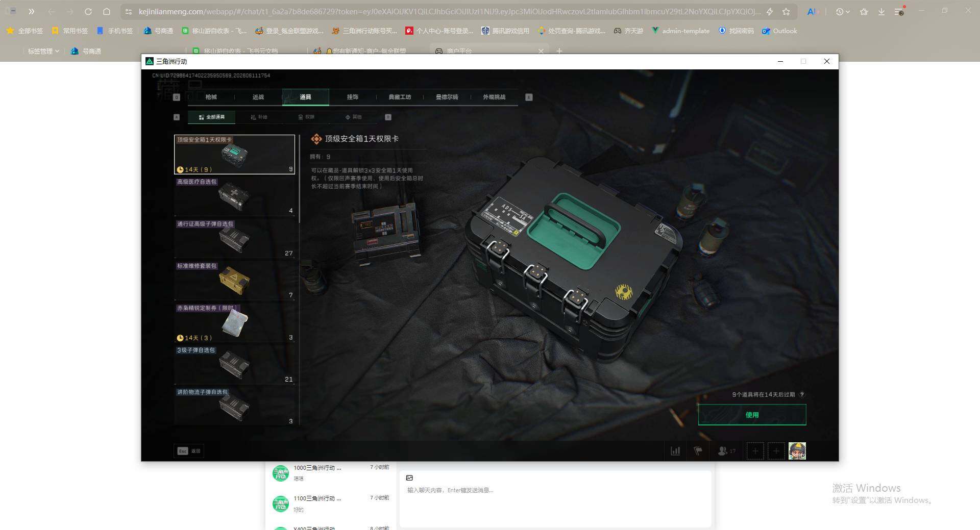Select 顶级安全箱1天权限卡 item card
The width and height of the screenshot is (980, 530).
click(x=234, y=155)
